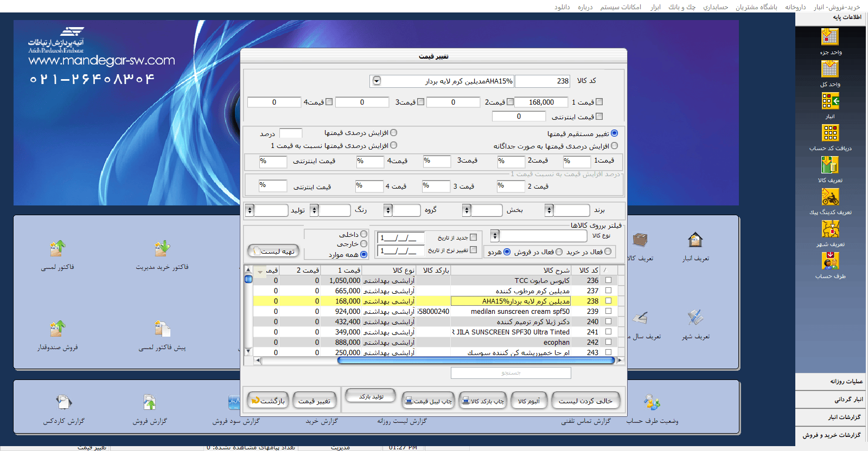
Task: Expand the انبار گردانی sidebar section
Action: 832,399
